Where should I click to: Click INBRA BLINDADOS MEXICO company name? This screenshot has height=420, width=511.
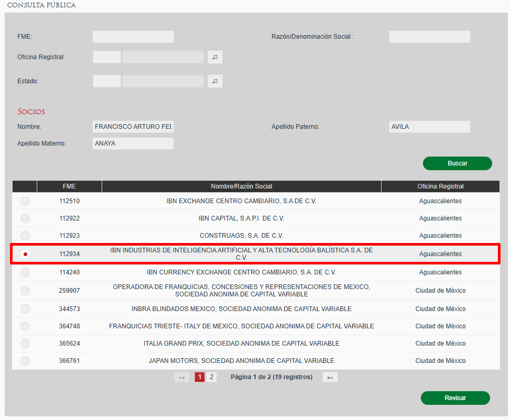click(242, 309)
